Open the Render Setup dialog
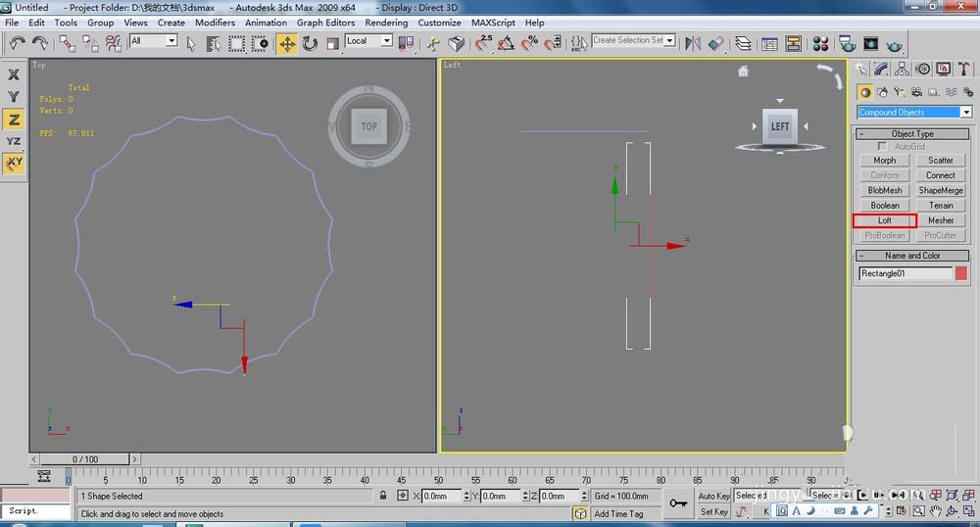The image size is (980, 527). [x=848, y=44]
